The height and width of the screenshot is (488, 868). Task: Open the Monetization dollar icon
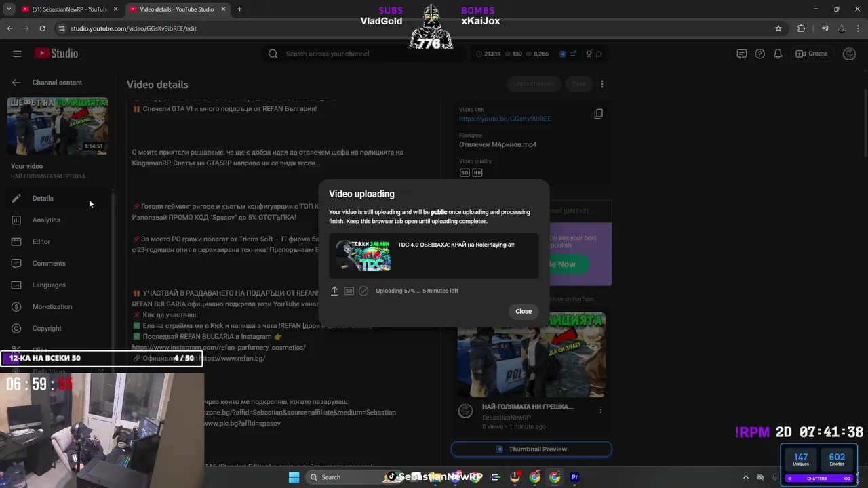16,306
